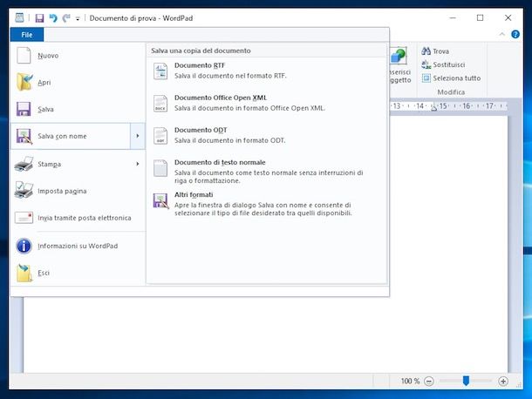Click Esci to exit WordPad

78,273
